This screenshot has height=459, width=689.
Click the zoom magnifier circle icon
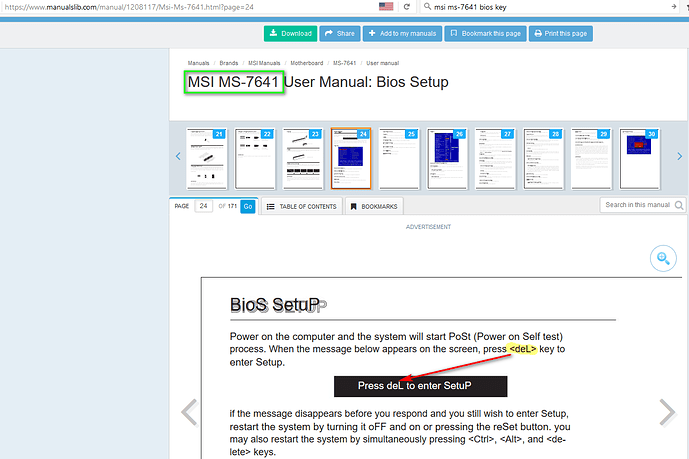[663, 258]
